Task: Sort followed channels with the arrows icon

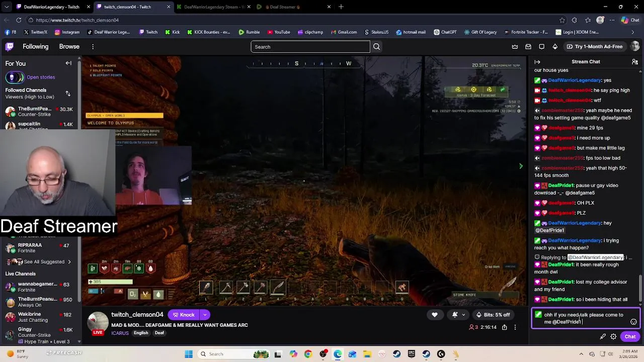Action: (x=68, y=94)
